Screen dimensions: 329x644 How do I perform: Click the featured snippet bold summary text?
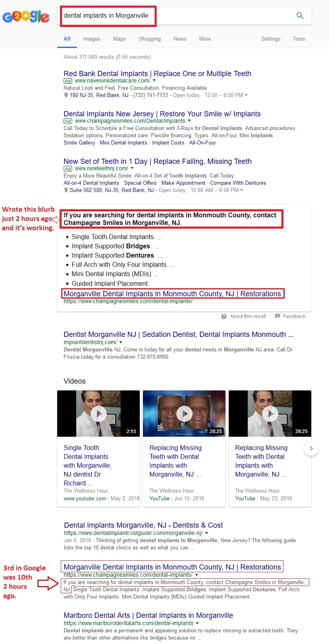click(170, 219)
